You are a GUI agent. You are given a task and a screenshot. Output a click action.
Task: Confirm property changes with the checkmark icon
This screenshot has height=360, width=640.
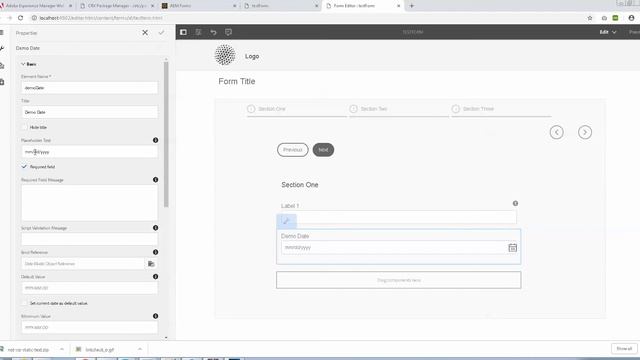point(161,33)
